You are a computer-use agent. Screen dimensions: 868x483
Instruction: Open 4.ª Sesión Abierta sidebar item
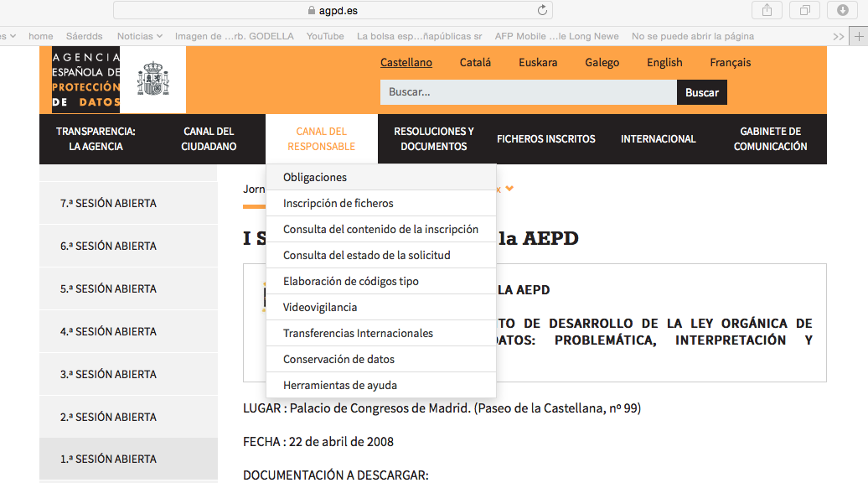coord(128,331)
